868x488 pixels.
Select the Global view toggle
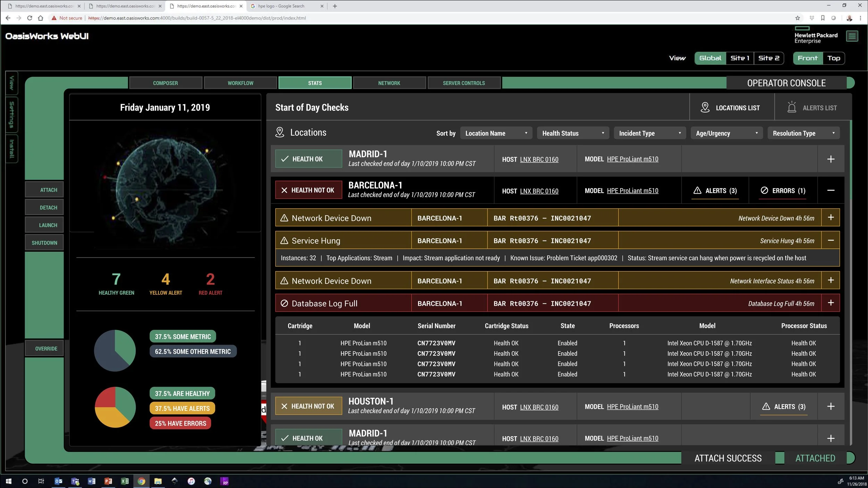coord(710,58)
